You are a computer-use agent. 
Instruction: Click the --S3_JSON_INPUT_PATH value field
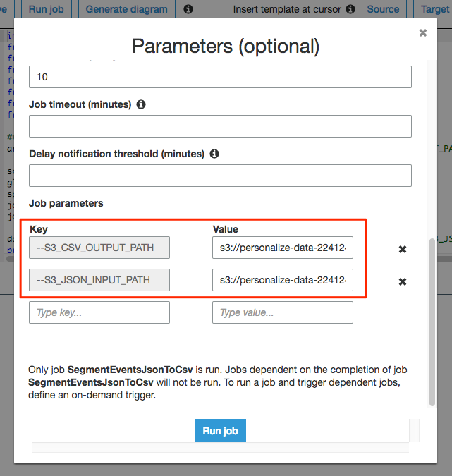point(282,280)
